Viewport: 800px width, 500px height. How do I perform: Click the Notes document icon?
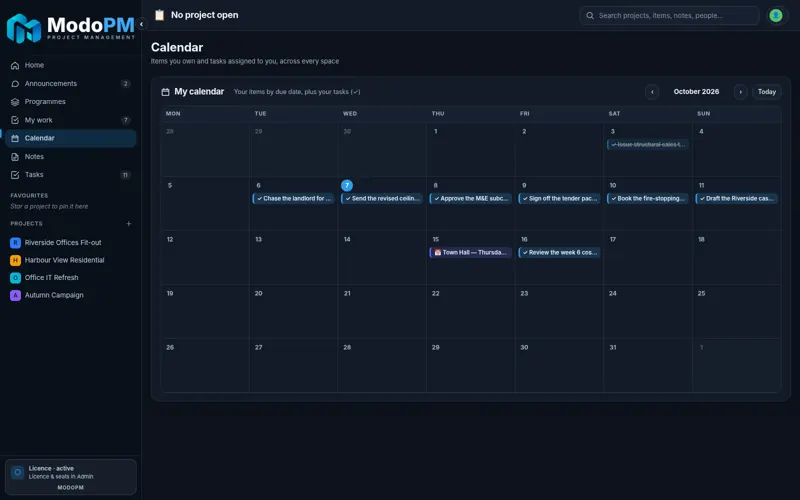click(x=15, y=157)
